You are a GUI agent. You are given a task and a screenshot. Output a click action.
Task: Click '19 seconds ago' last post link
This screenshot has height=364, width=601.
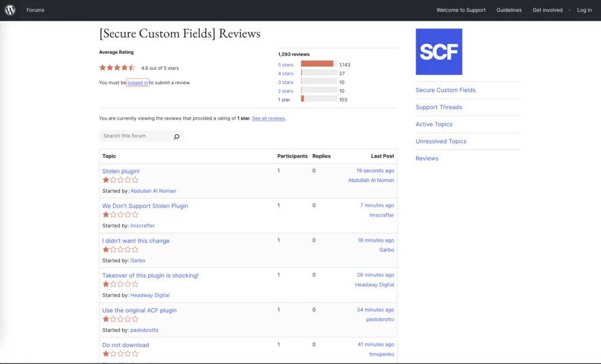tap(375, 171)
